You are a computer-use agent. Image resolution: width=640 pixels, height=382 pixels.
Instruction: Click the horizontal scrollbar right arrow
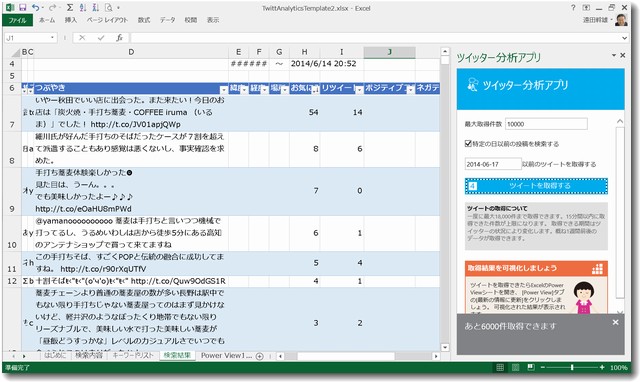tap(436, 356)
